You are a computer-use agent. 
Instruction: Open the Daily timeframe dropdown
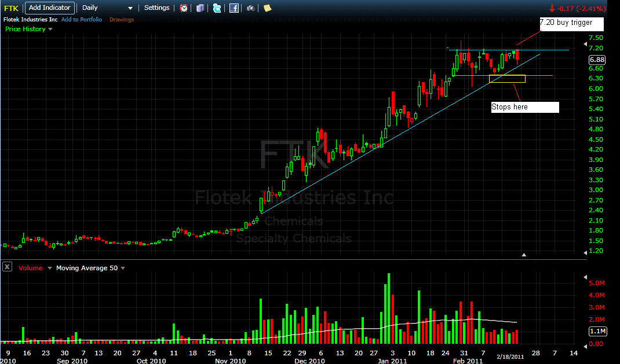coord(108,8)
